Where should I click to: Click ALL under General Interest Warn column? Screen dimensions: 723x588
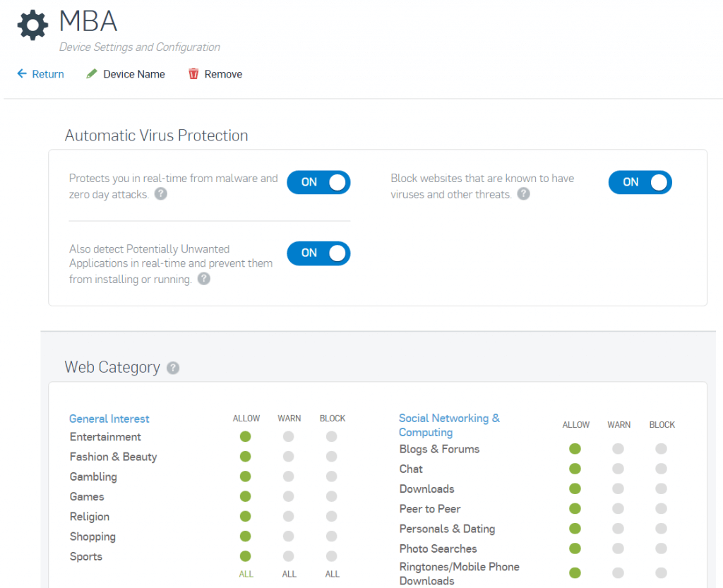tap(289, 574)
